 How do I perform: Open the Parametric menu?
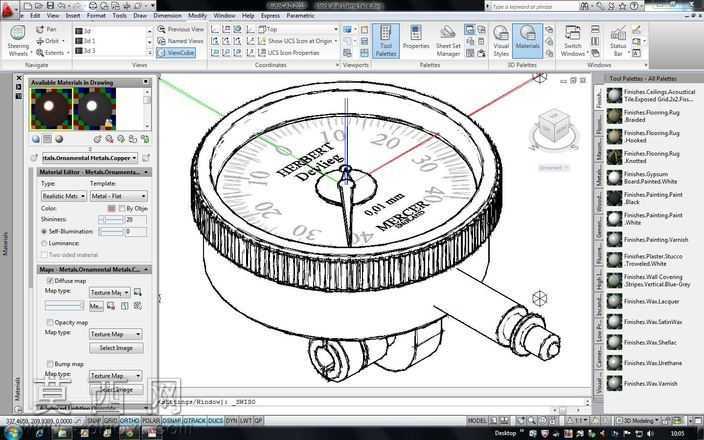click(300, 16)
